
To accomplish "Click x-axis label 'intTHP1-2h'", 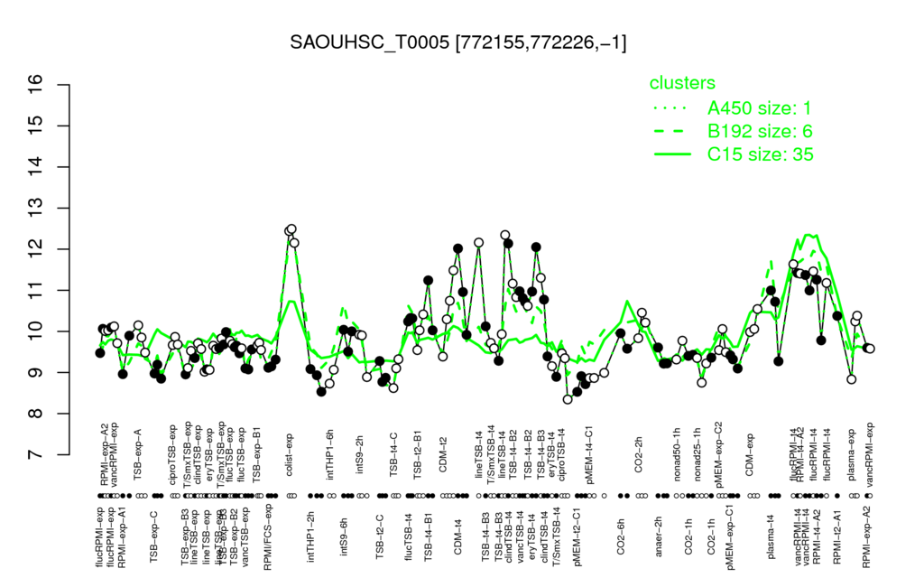I will (x=310, y=535).
